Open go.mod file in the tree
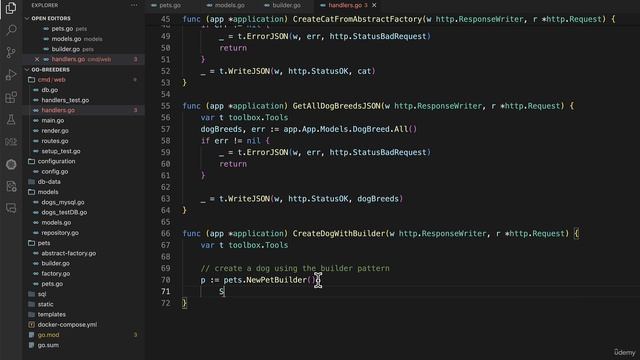This screenshot has width=640, height=360. [x=48, y=335]
